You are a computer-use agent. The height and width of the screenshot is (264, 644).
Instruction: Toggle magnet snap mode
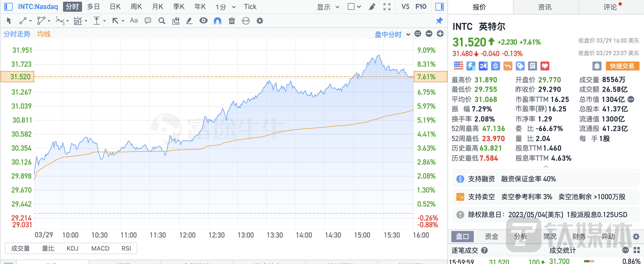pyautogui.click(x=218, y=21)
